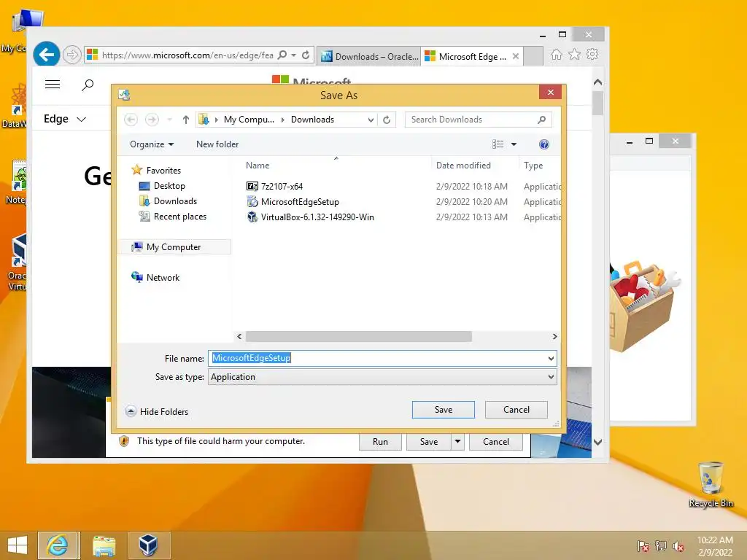Expand the view options dropdown arrow

[514, 144]
